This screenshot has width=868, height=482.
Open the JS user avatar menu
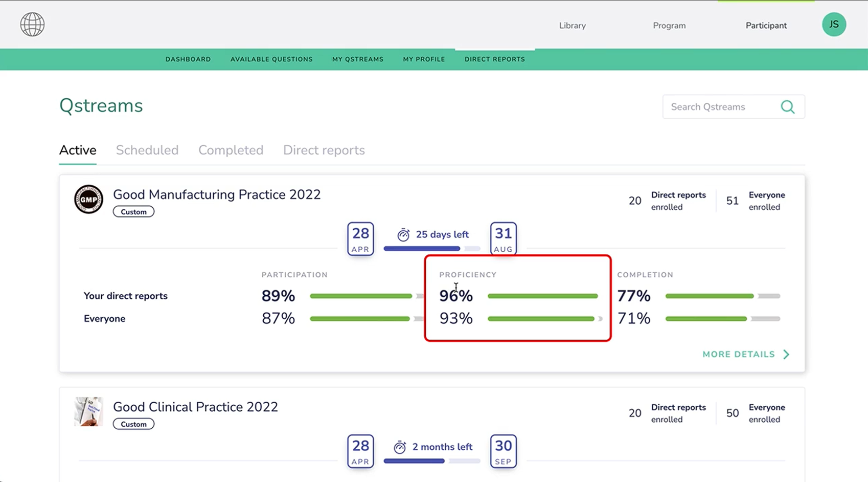[x=834, y=24]
